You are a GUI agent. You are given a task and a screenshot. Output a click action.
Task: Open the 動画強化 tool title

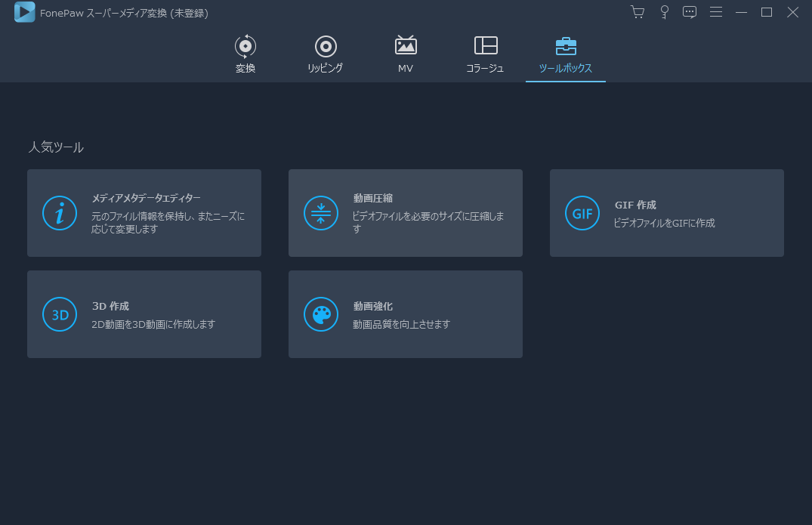tap(373, 306)
